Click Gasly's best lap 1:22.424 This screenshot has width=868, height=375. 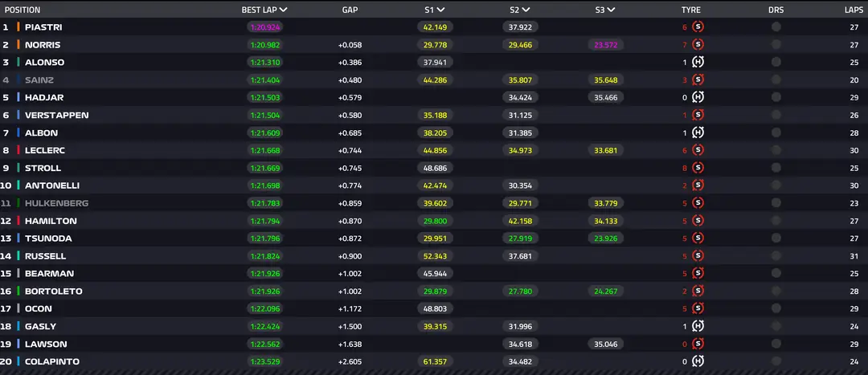pyautogui.click(x=265, y=326)
